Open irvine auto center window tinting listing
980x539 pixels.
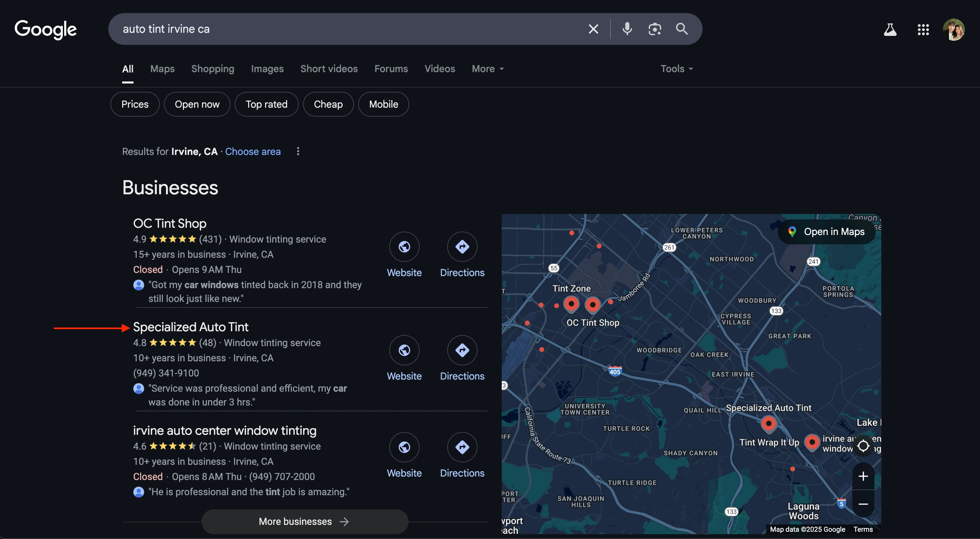tap(224, 430)
